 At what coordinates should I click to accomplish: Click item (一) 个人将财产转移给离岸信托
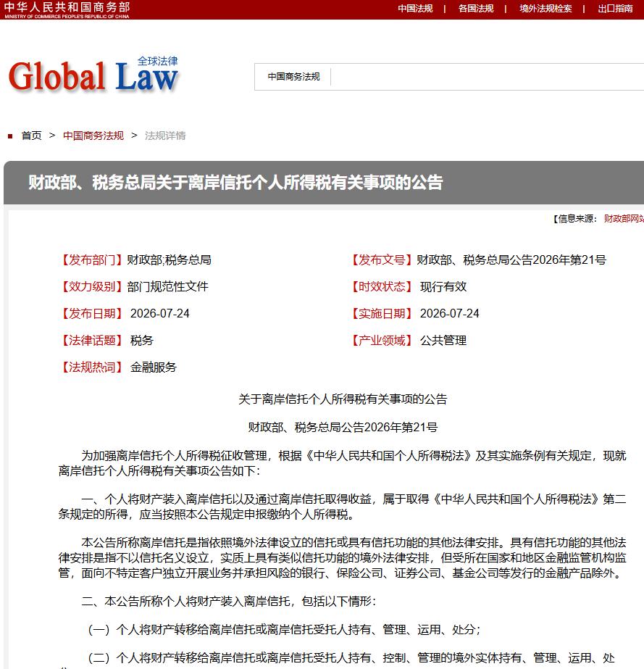click(284, 630)
